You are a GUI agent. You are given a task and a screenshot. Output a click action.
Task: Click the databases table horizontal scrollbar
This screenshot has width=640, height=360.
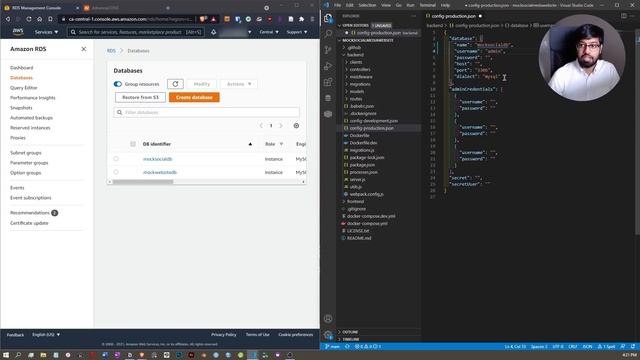pos(143,182)
